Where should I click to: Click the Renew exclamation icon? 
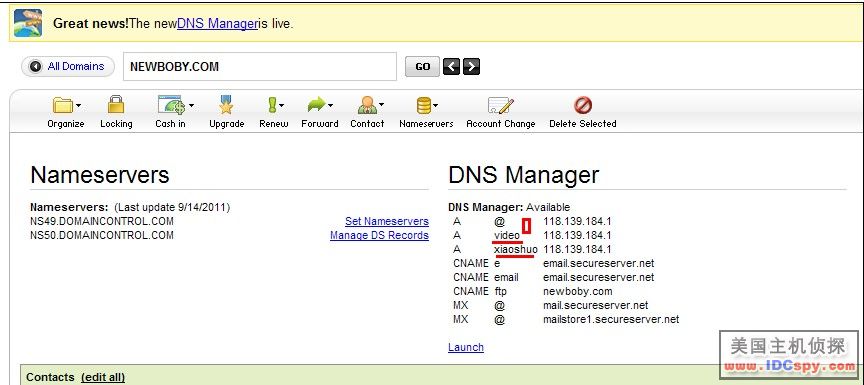[x=272, y=105]
